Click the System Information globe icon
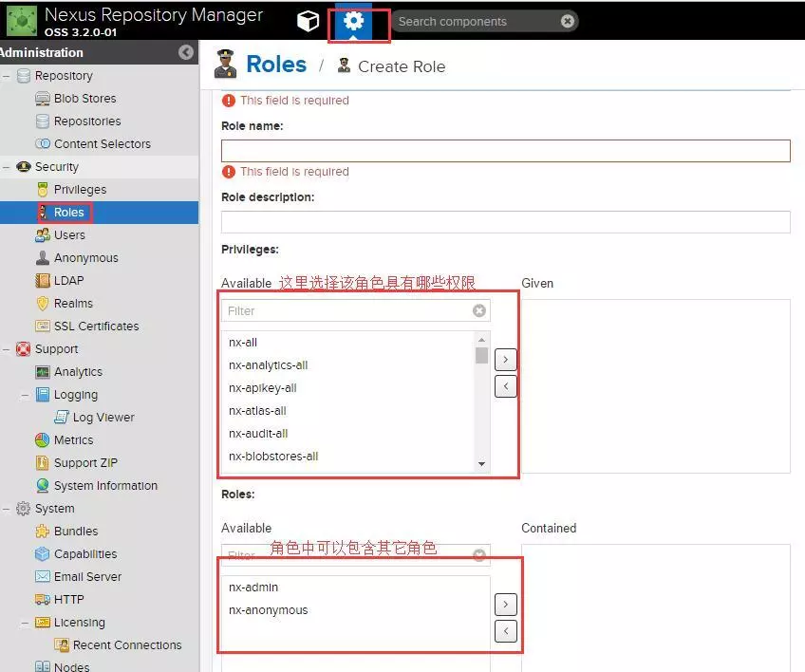 43,485
